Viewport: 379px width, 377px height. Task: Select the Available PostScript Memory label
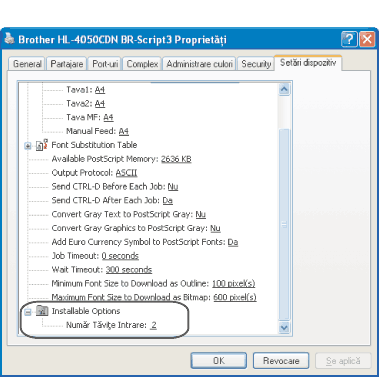tap(105, 159)
